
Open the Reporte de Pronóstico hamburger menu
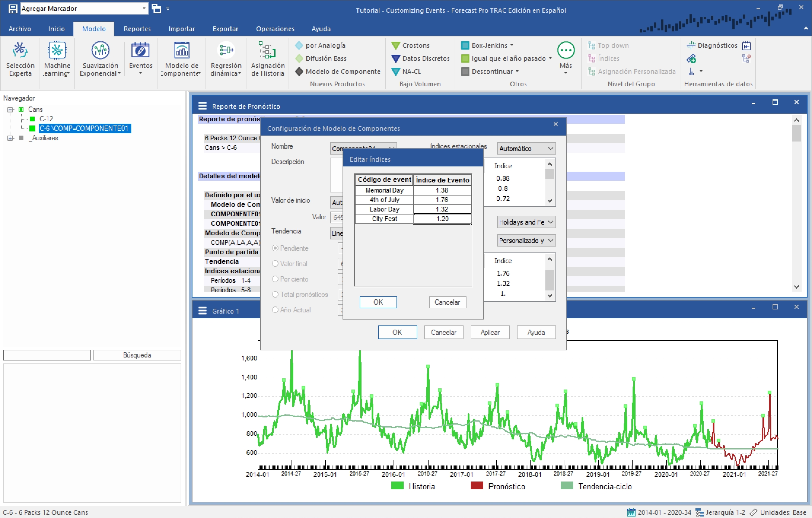point(202,106)
